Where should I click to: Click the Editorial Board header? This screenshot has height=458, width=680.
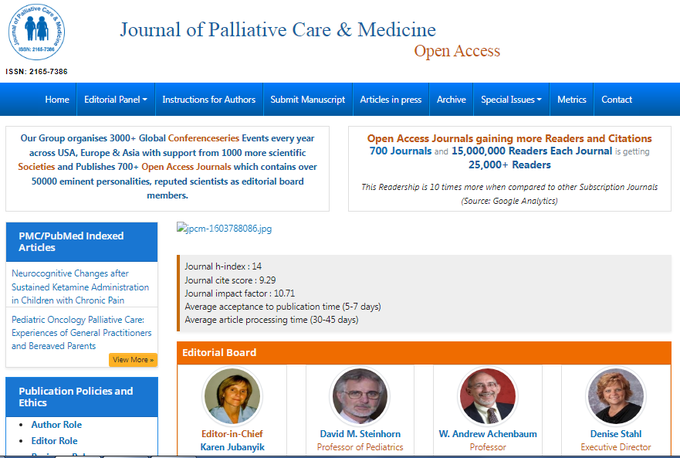pyautogui.click(x=424, y=353)
